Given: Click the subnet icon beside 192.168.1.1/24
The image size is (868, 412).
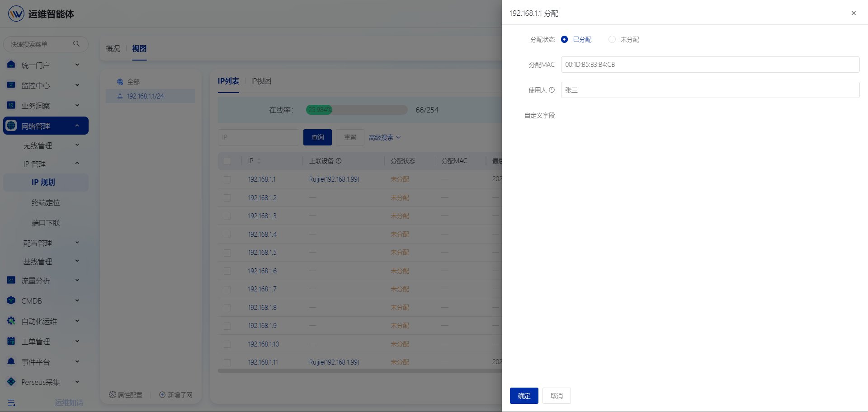Looking at the screenshot, I should pyautogui.click(x=120, y=96).
